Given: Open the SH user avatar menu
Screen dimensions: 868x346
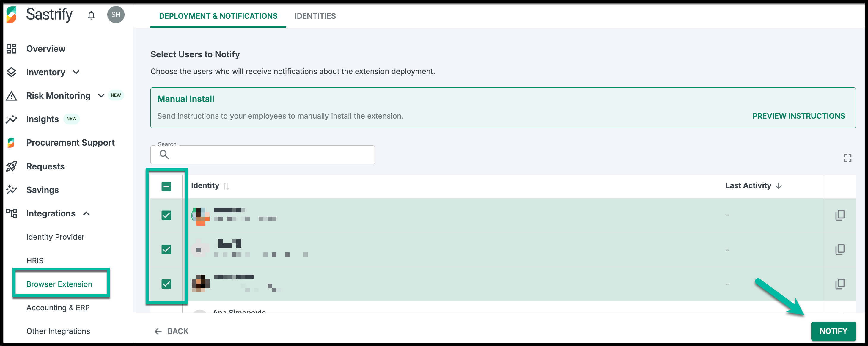Looking at the screenshot, I should (x=116, y=15).
